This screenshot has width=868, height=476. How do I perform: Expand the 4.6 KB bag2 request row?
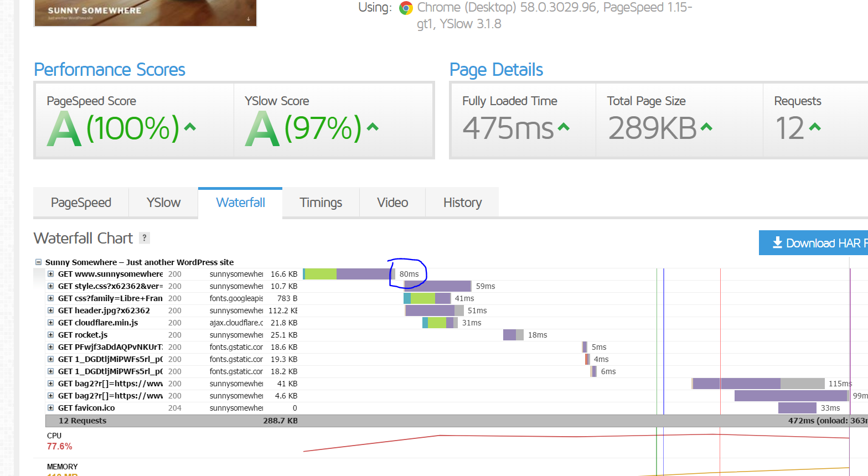pos(50,396)
